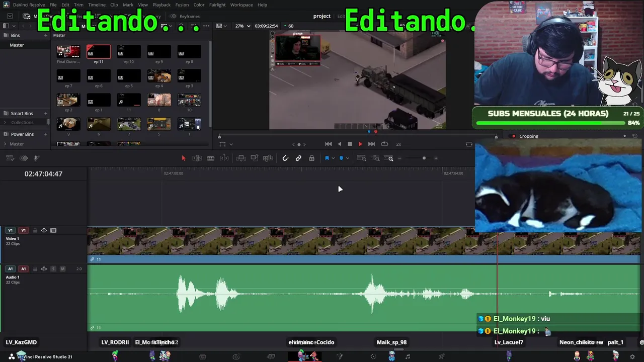Open marker color dropdown arrow
Viewport: 644px width, 362px height.
click(347, 158)
